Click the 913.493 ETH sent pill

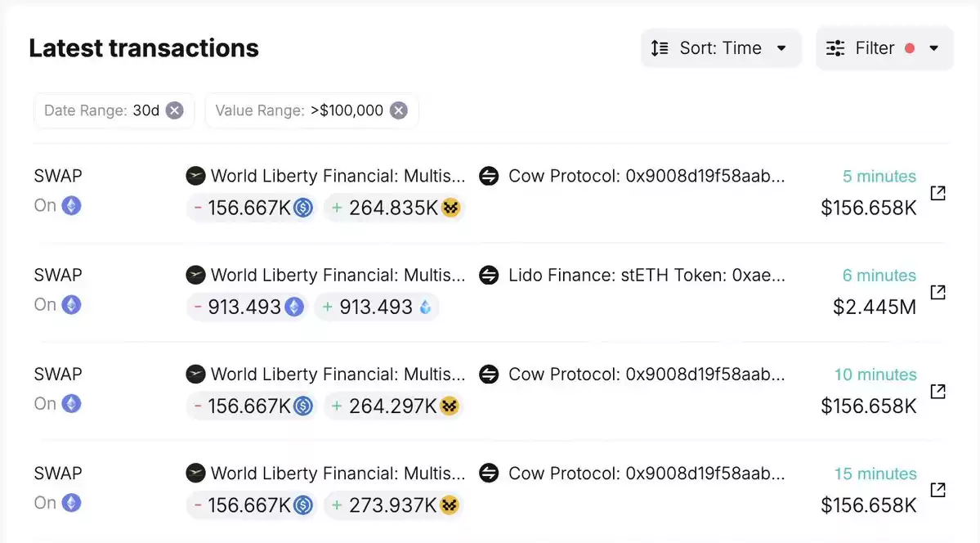[248, 307]
